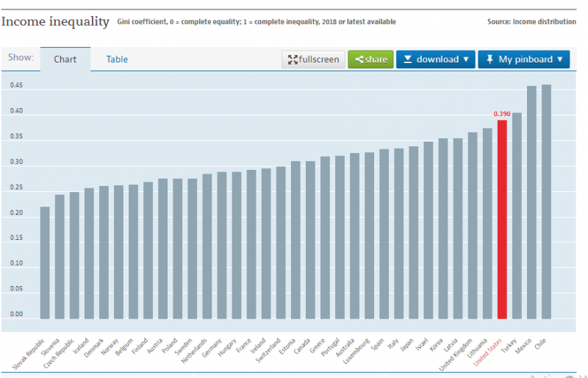Expand the My pinboard dropdown
Viewport: 588px width, 378px height.
point(523,60)
